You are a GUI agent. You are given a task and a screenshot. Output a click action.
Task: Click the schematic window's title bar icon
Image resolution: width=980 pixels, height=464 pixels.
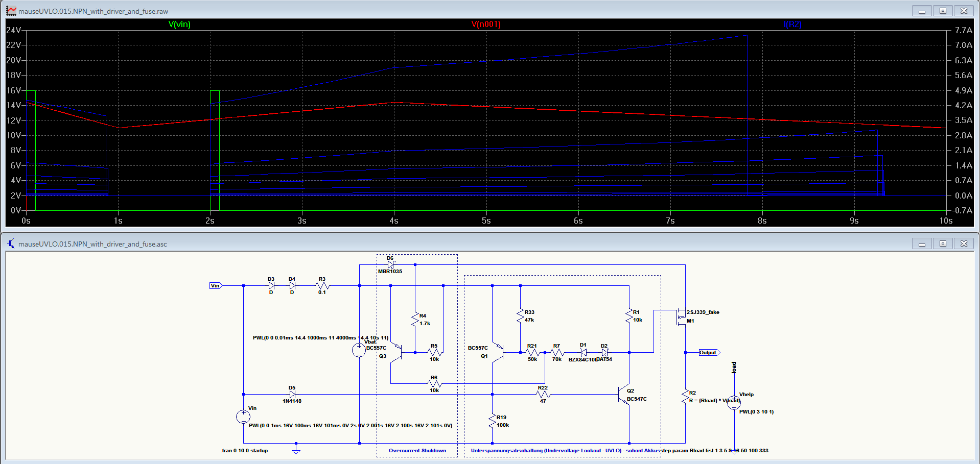click(x=11, y=243)
